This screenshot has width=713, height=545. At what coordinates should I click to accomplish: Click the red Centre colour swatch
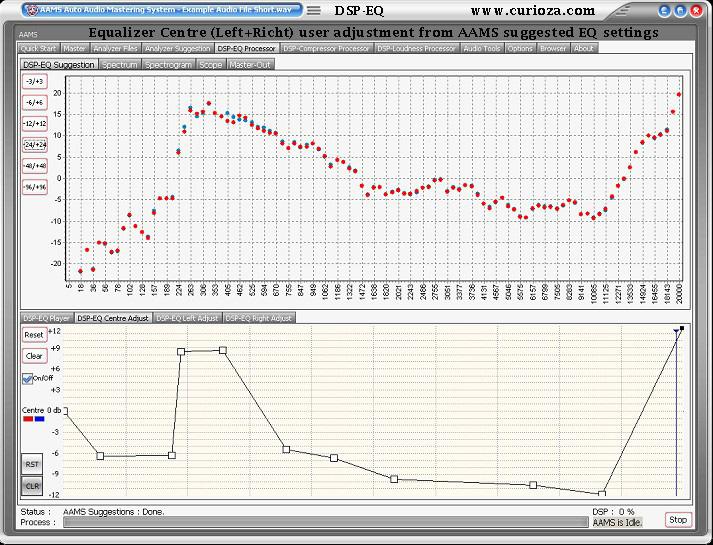[x=28, y=419]
